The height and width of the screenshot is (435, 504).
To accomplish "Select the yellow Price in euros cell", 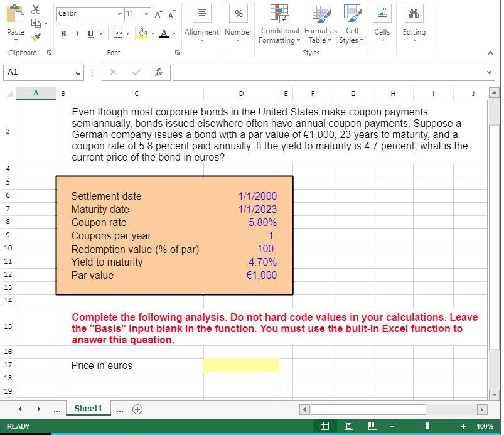I will [x=241, y=365].
